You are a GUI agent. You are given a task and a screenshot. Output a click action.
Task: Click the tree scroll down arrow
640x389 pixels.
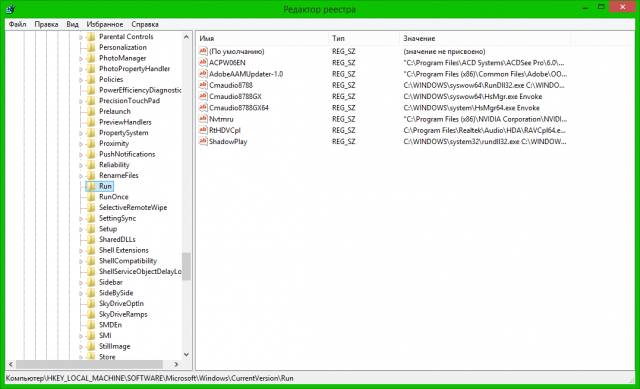(x=186, y=354)
